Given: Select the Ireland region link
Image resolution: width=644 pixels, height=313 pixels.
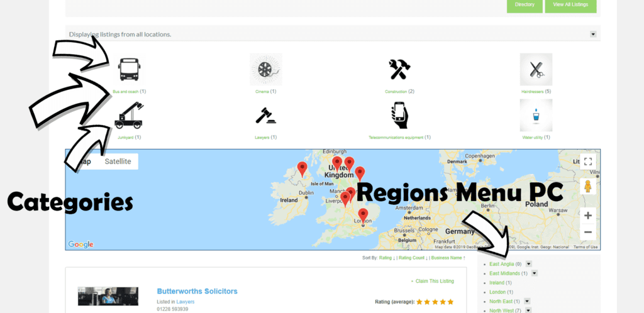Looking at the screenshot, I should 497,283.
